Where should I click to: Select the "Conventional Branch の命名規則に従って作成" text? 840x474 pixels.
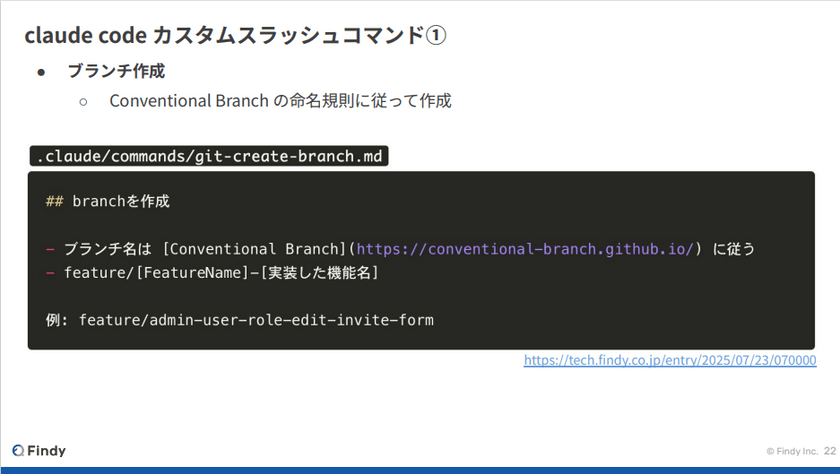[x=280, y=101]
